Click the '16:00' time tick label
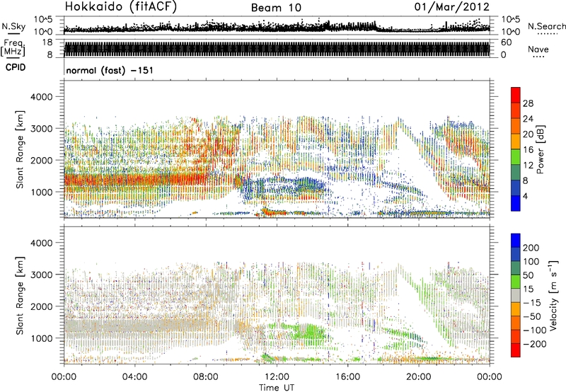566x392 pixels. coord(347,377)
